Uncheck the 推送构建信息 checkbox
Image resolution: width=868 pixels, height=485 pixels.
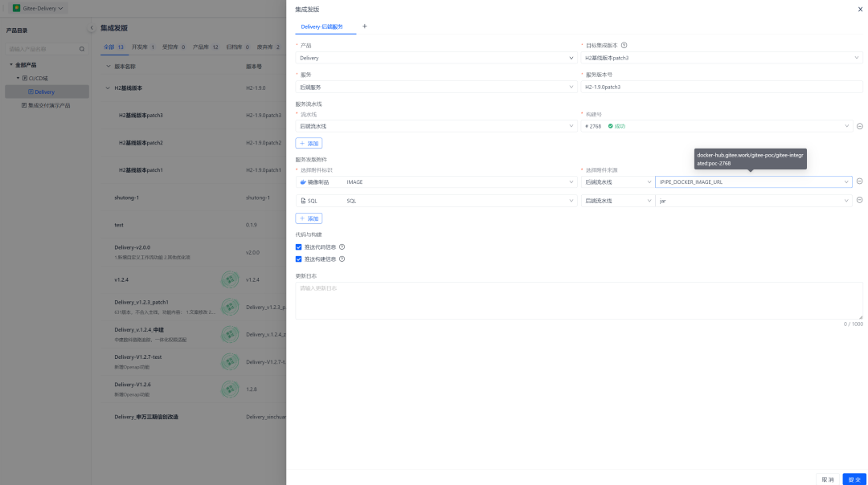[299, 259]
